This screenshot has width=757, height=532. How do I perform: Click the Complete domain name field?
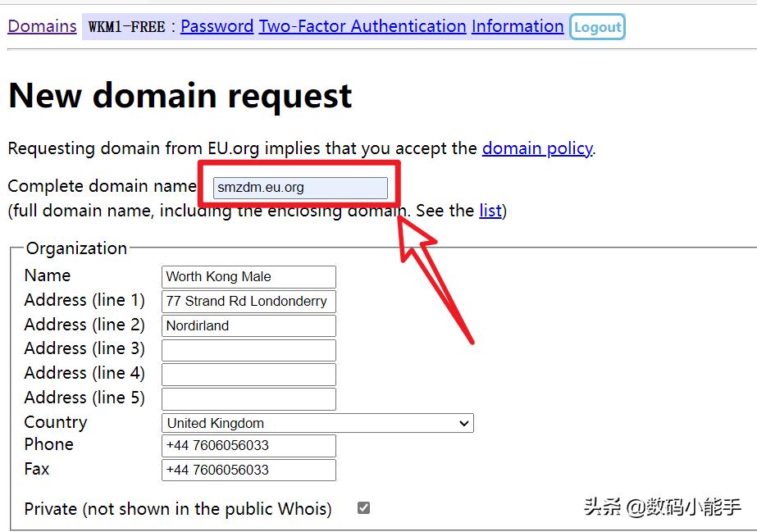tap(300, 188)
